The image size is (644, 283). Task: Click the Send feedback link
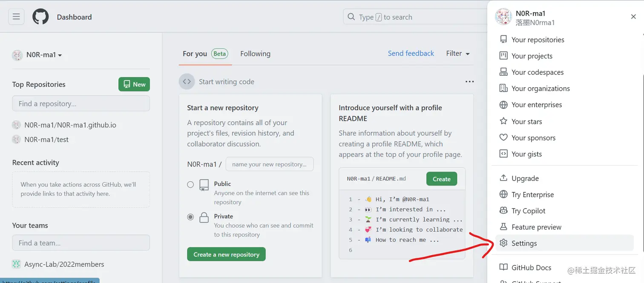point(411,54)
